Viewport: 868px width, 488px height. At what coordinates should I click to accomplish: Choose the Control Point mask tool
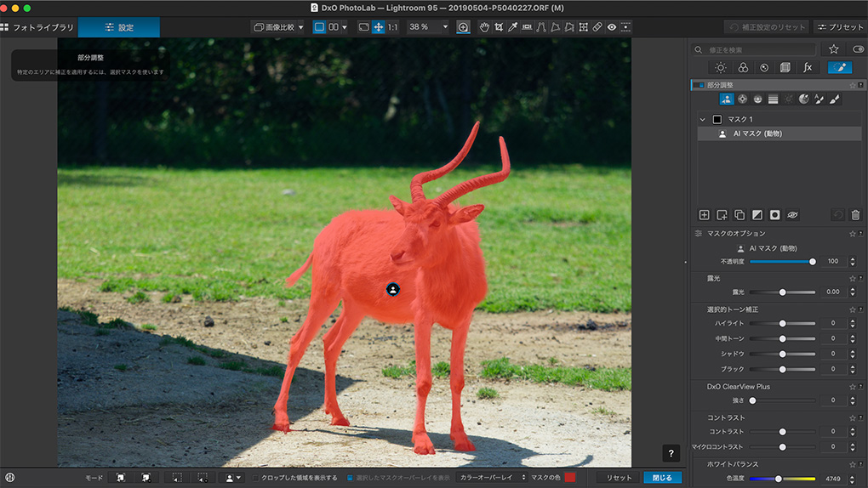tap(742, 99)
